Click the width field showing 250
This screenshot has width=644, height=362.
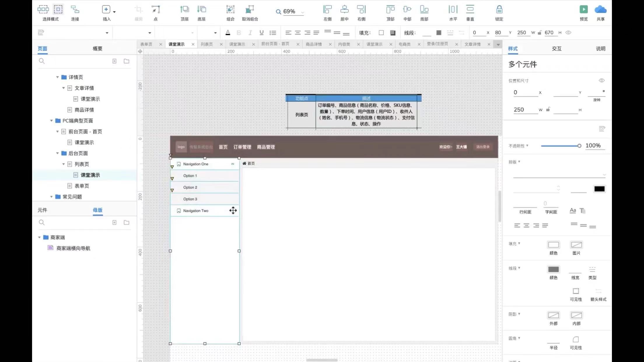[521, 110]
